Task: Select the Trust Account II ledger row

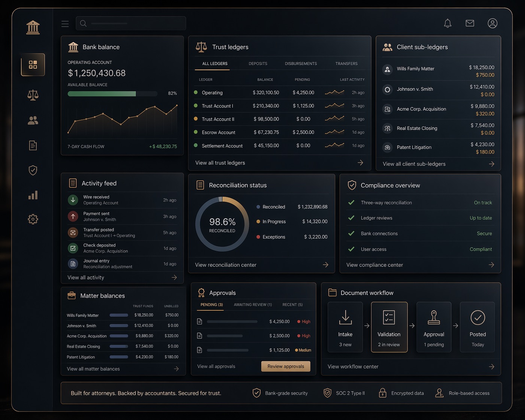Action: (x=279, y=119)
